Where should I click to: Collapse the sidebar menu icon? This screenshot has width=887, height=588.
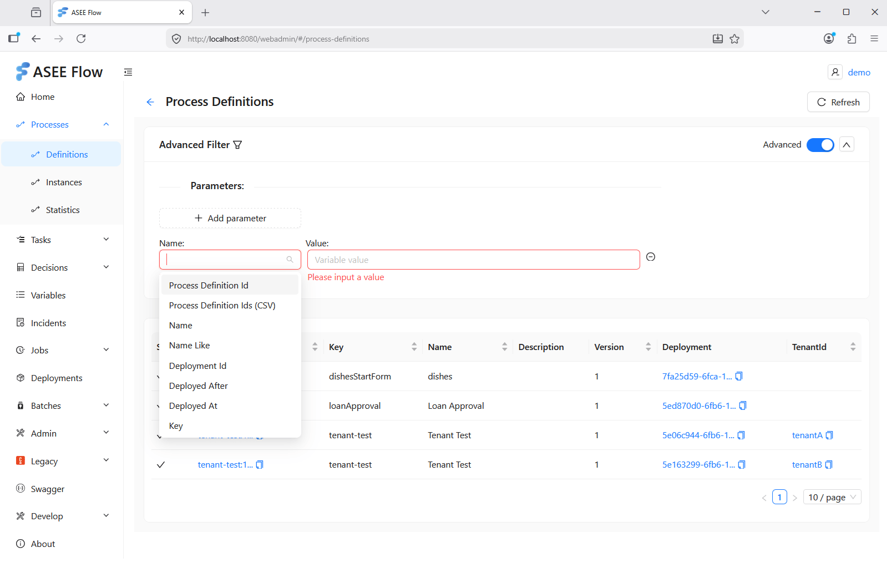[x=128, y=72]
